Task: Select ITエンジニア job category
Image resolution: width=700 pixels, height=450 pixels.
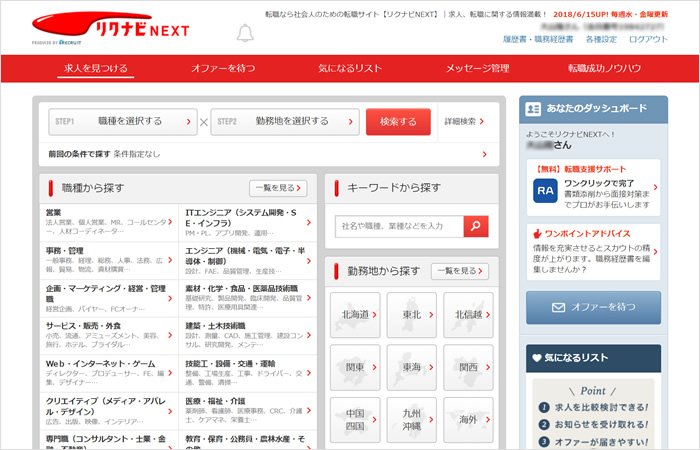Action: point(248,222)
